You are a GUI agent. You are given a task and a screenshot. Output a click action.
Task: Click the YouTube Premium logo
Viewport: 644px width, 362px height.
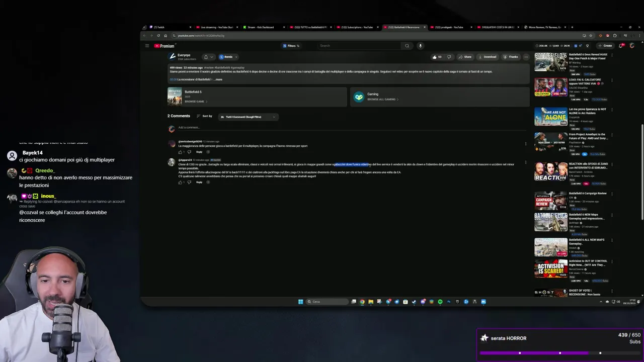[164, 46]
